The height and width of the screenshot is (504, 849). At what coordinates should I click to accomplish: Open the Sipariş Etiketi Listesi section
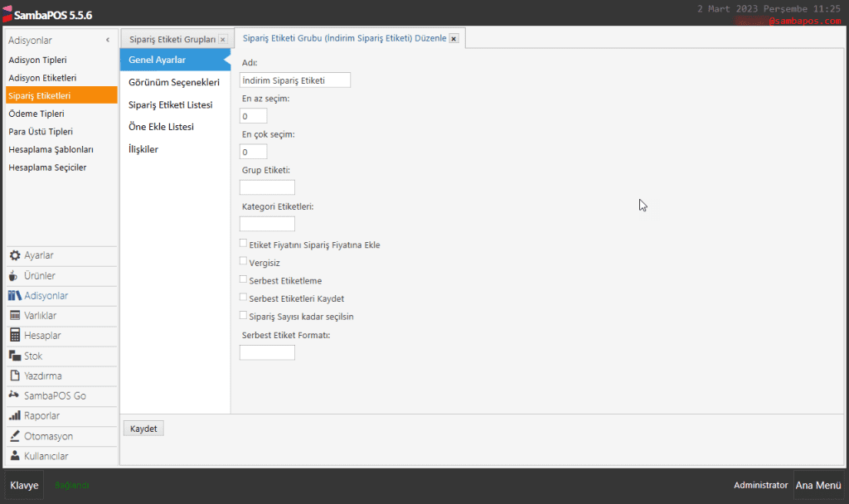tap(171, 105)
